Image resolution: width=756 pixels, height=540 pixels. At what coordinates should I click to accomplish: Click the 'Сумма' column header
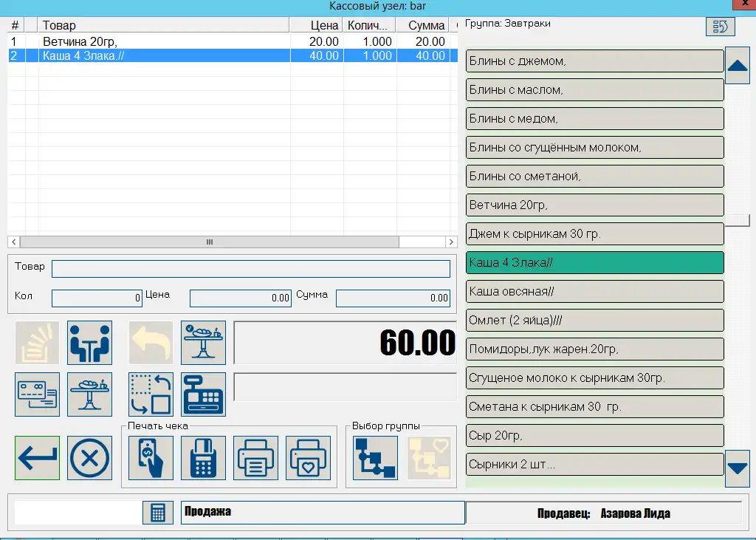point(426,26)
